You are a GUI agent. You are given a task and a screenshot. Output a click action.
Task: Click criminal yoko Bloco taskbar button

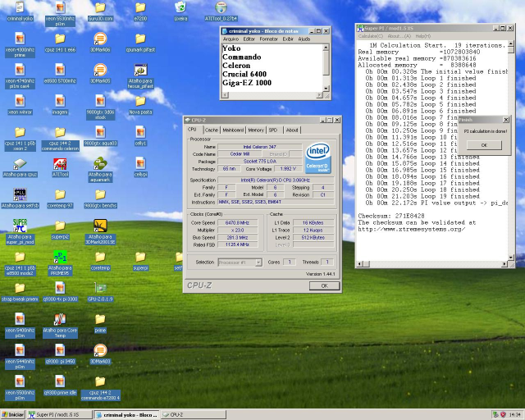[126, 414]
